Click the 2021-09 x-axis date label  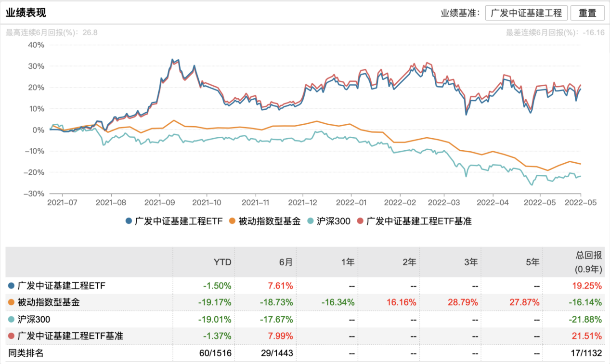[160, 203]
